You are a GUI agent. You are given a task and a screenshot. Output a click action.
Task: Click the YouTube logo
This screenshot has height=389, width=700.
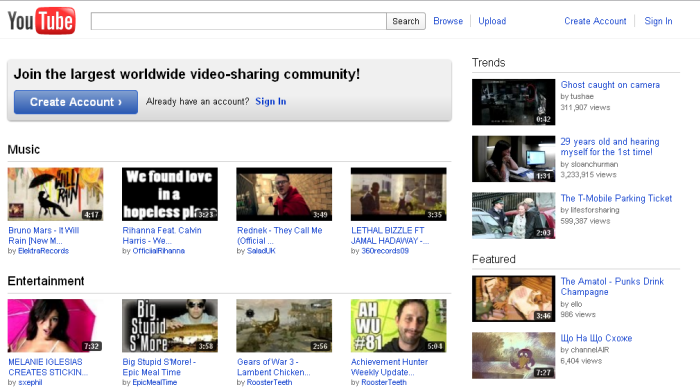42,21
